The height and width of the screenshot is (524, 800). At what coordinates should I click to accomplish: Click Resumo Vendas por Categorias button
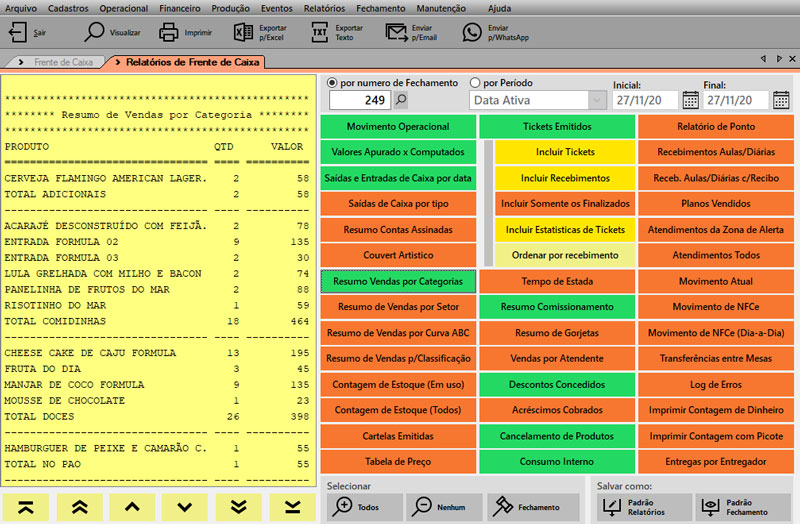coord(398,281)
